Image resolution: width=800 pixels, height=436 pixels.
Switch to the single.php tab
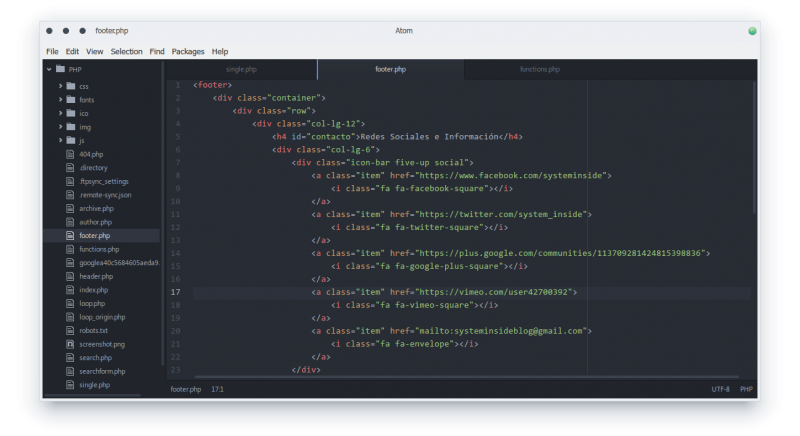coord(241,69)
